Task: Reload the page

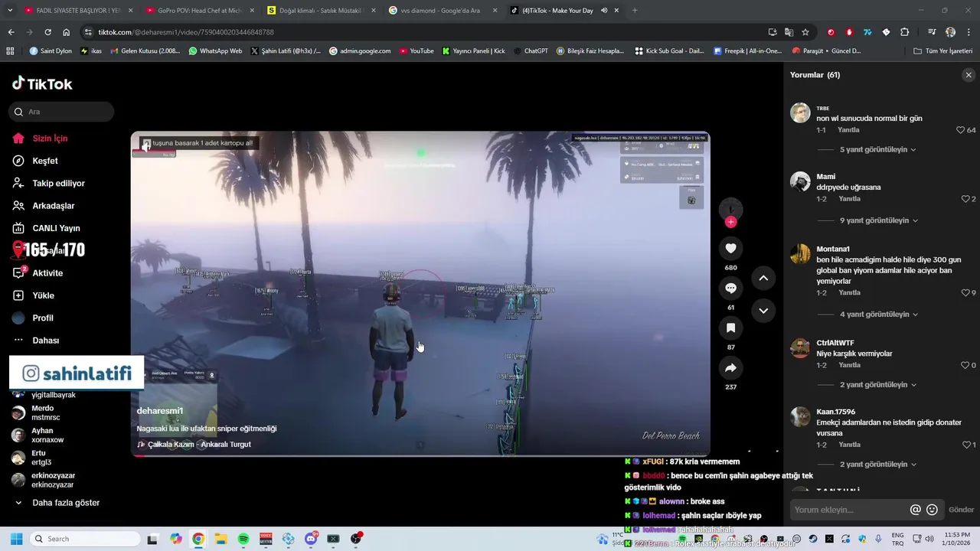Action: click(x=47, y=32)
